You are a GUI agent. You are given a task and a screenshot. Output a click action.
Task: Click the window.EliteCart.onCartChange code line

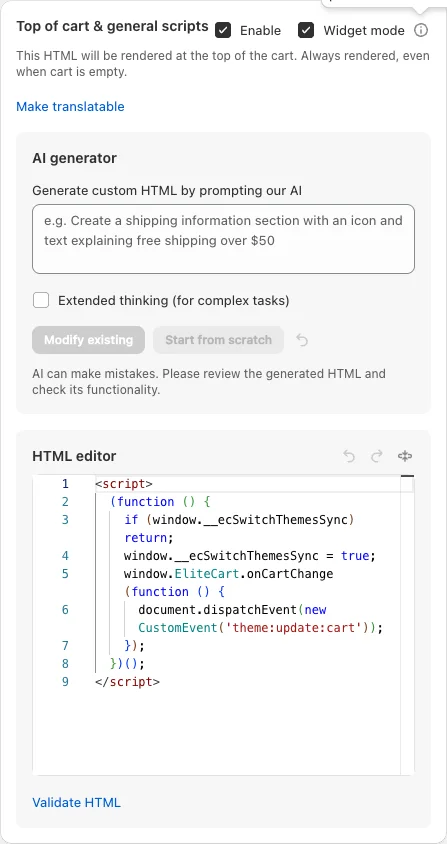coord(228,574)
